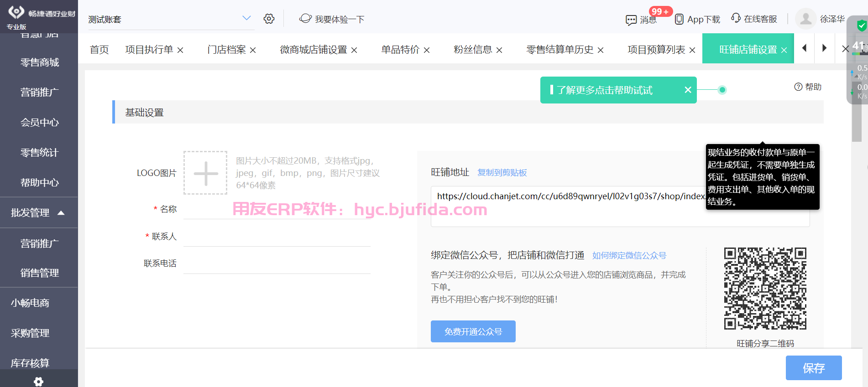The width and height of the screenshot is (868, 387).
Task: Switch to the 零售结算单历史 tab
Action: (x=560, y=50)
